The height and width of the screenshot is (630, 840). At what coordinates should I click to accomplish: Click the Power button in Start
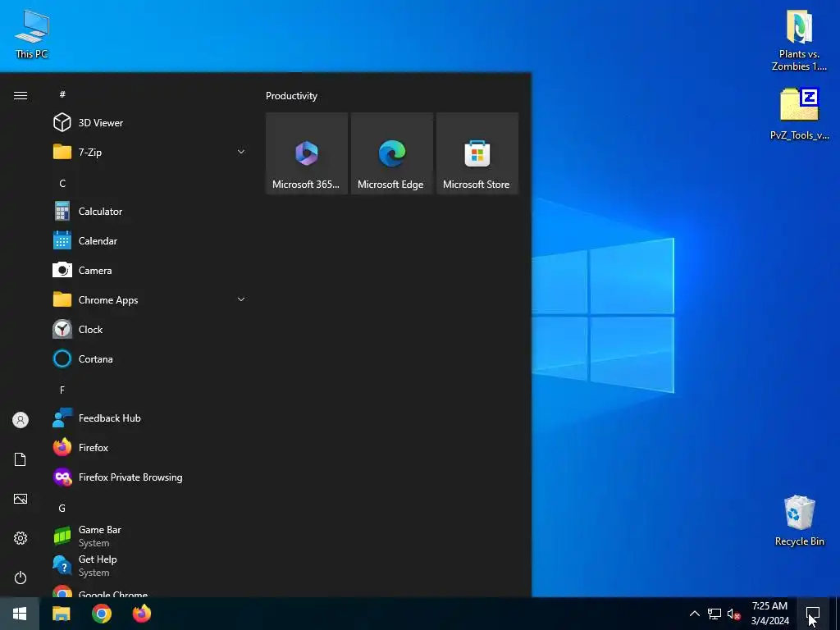21,577
